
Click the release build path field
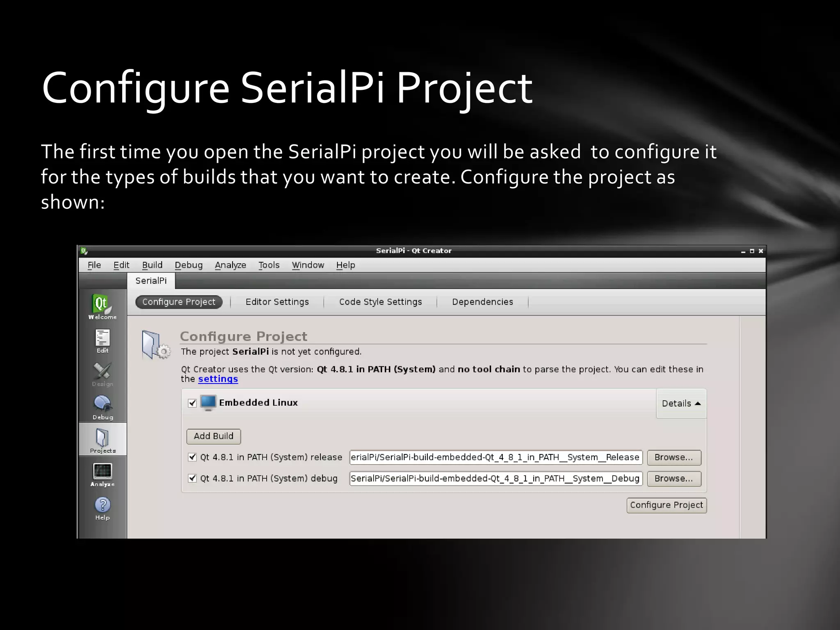pyautogui.click(x=496, y=457)
